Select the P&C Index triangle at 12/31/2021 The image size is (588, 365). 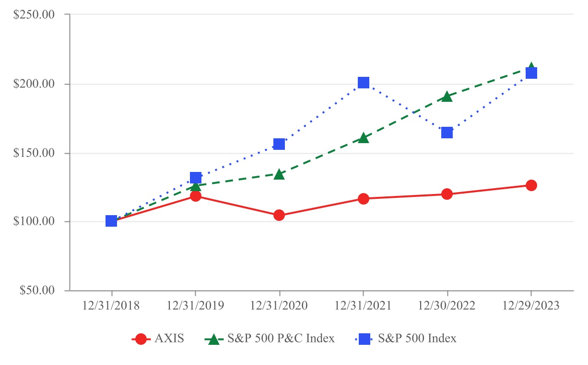[364, 138]
